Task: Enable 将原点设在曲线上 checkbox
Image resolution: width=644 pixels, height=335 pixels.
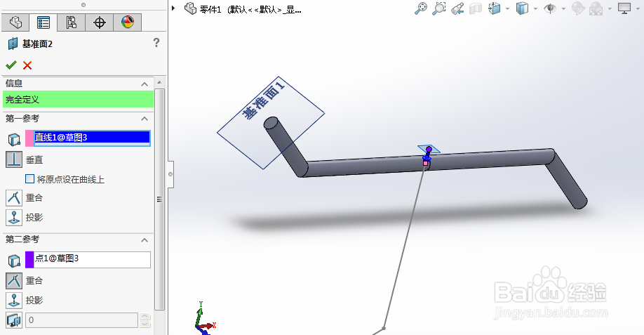Action: (x=29, y=179)
